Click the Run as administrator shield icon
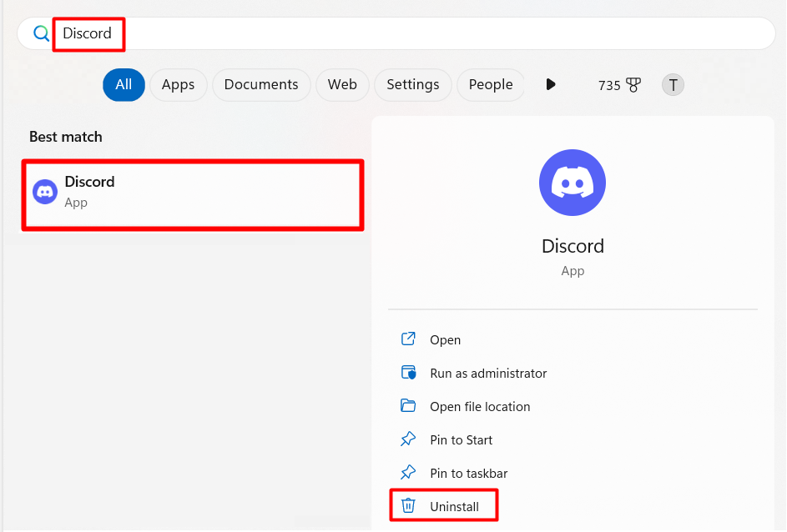Image resolution: width=787 pixels, height=532 pixels. [x=409, y=373]
